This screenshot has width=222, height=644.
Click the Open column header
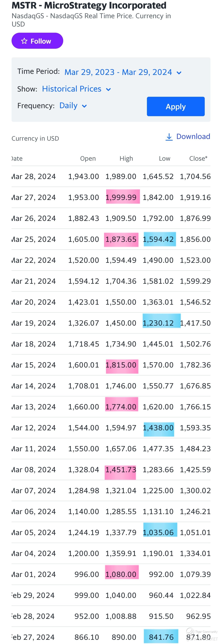[88, 158]
